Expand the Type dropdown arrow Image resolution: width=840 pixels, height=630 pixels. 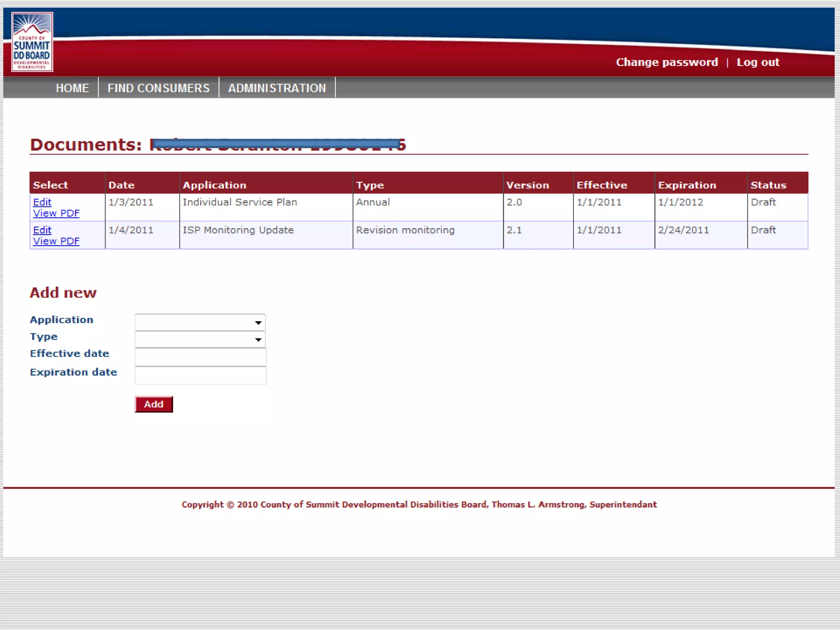coord(258,340)
